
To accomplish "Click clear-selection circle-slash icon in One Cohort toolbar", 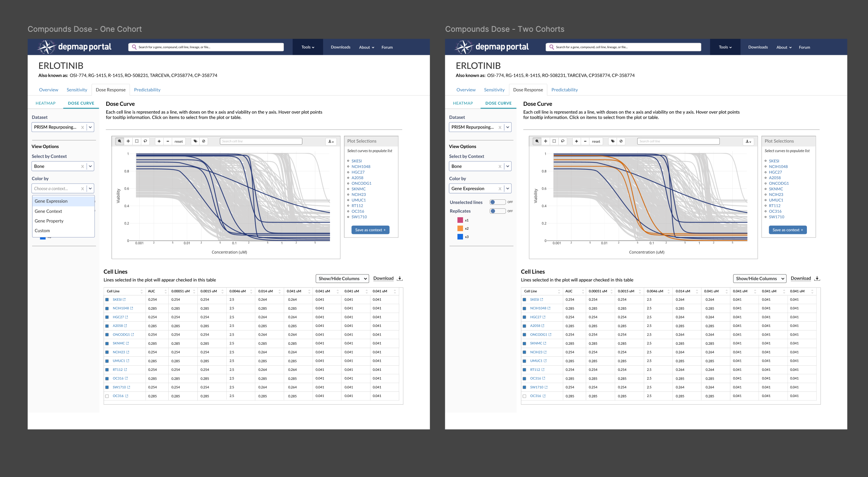I will pyautogui.click(x=204, y=141).
